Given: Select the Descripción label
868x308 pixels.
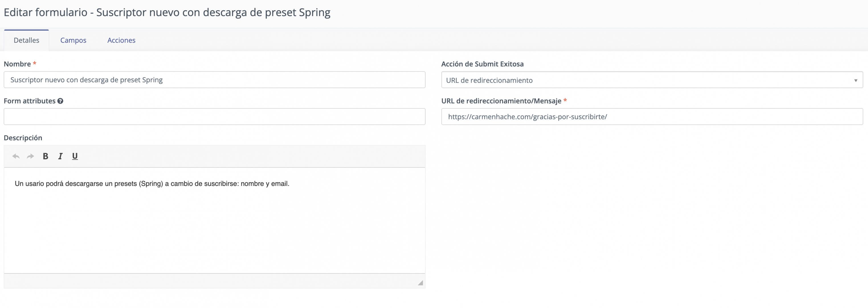Looking at the screenshot, I should point(23,138).
